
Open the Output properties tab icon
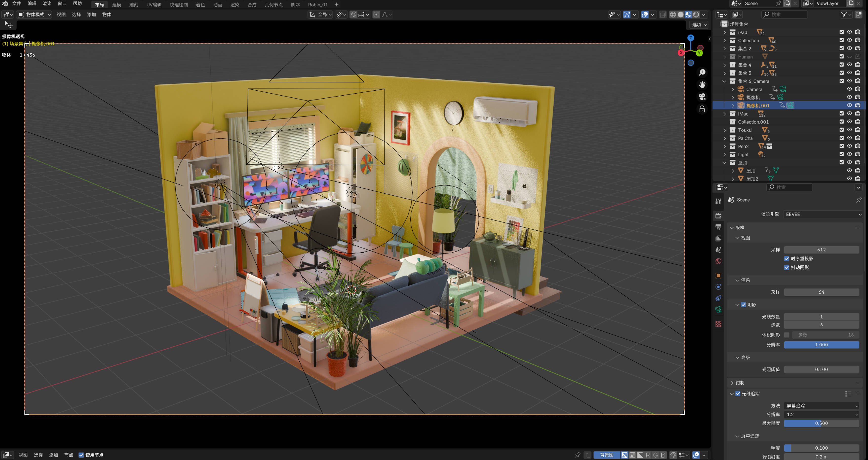point(718,227)
